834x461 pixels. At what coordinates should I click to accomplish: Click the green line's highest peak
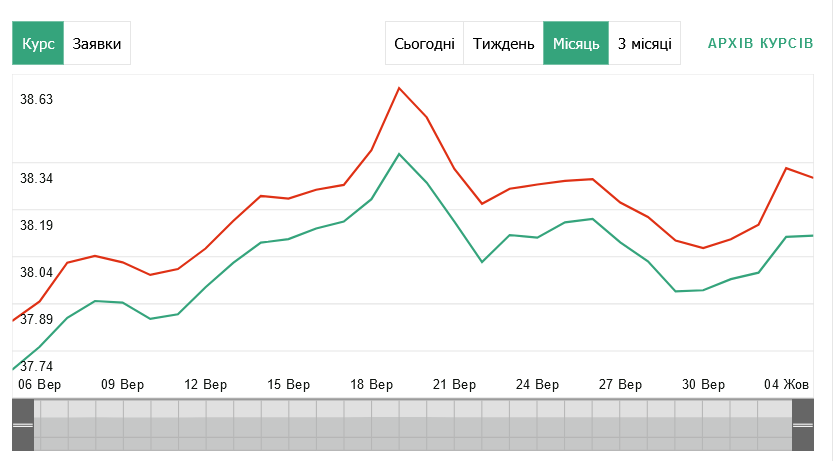[399, 154]
